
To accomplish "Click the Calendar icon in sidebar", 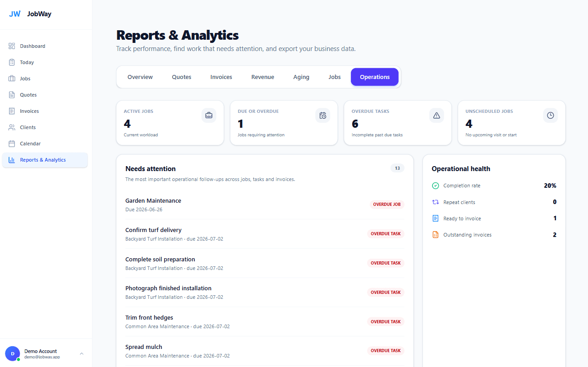I will [x=12, y=144].
